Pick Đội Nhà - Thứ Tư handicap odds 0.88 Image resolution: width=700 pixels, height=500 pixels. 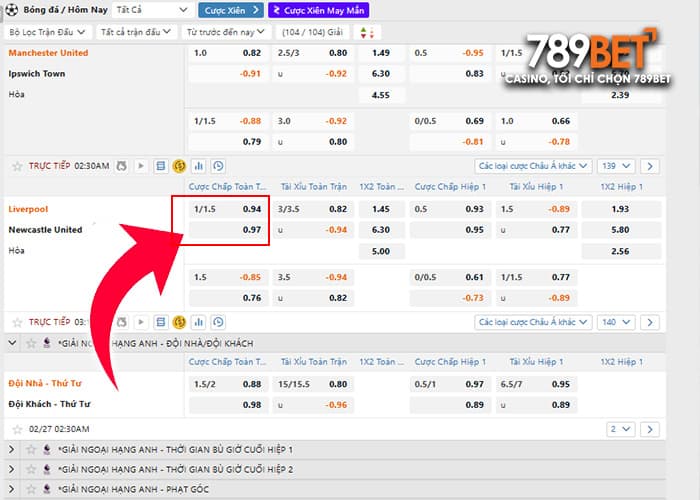pos(228,384)
